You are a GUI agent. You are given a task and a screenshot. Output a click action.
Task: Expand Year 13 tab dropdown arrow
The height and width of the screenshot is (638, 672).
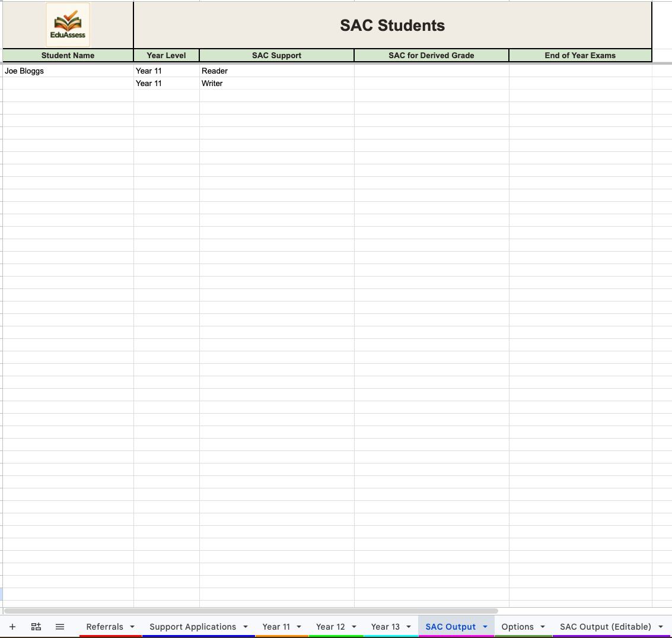(409, 627)
